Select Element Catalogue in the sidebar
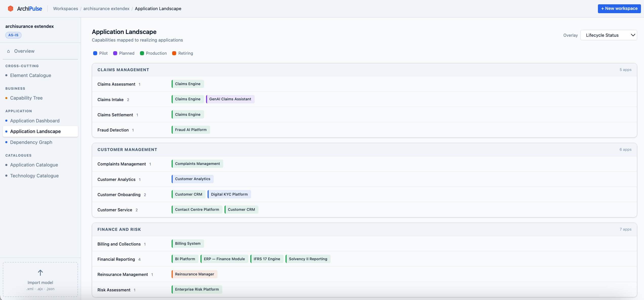 tap(30, 75)
